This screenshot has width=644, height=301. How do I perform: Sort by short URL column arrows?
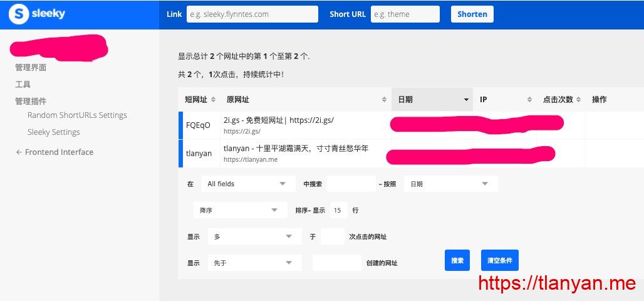213,100
